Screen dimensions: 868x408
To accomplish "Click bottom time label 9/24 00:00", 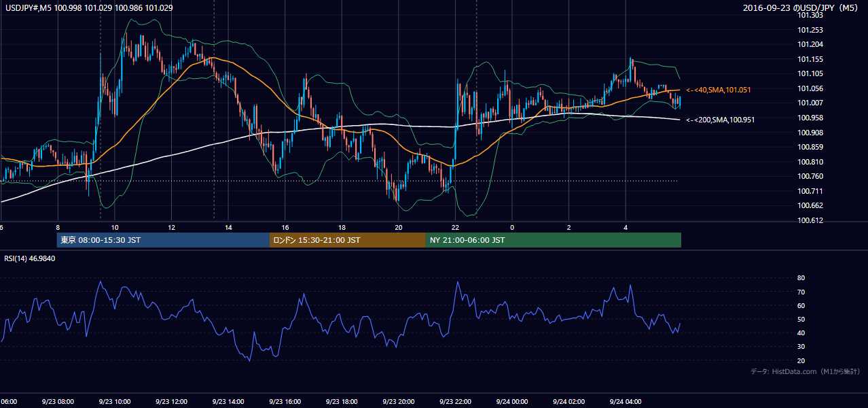I will point(512,402).
